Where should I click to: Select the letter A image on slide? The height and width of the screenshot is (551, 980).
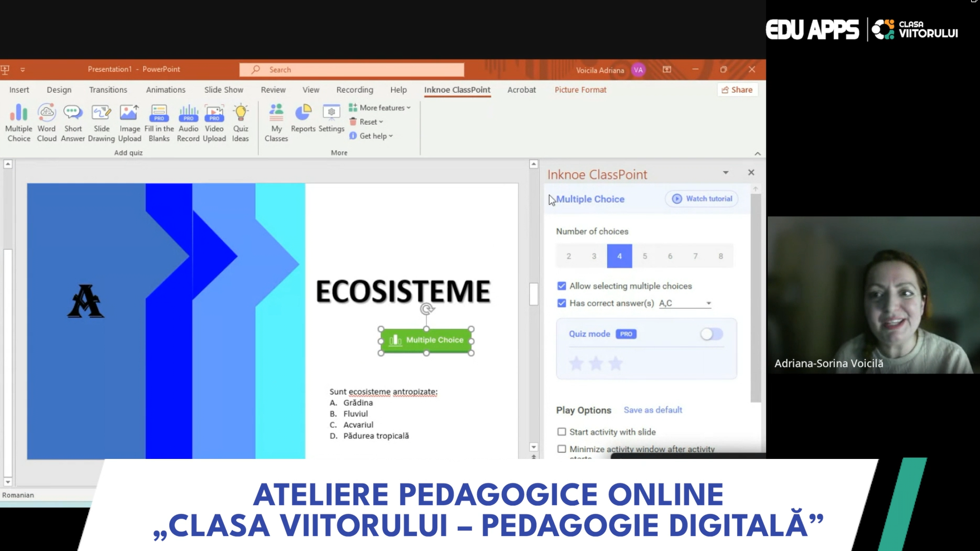click(86, 301)
